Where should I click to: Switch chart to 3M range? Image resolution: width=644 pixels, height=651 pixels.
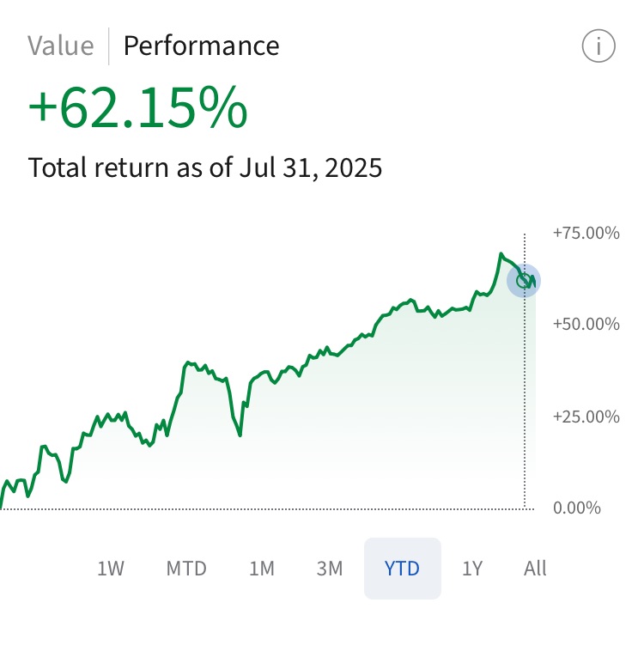tap(330, 569)
